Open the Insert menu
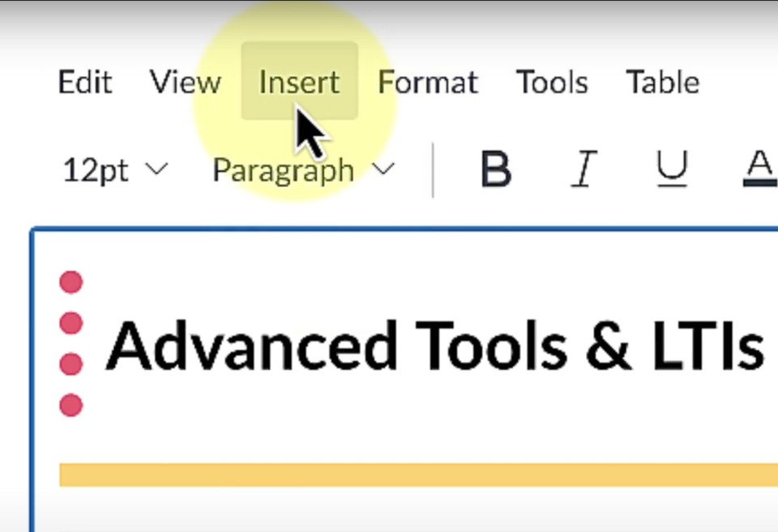 (x=299, y=81)
